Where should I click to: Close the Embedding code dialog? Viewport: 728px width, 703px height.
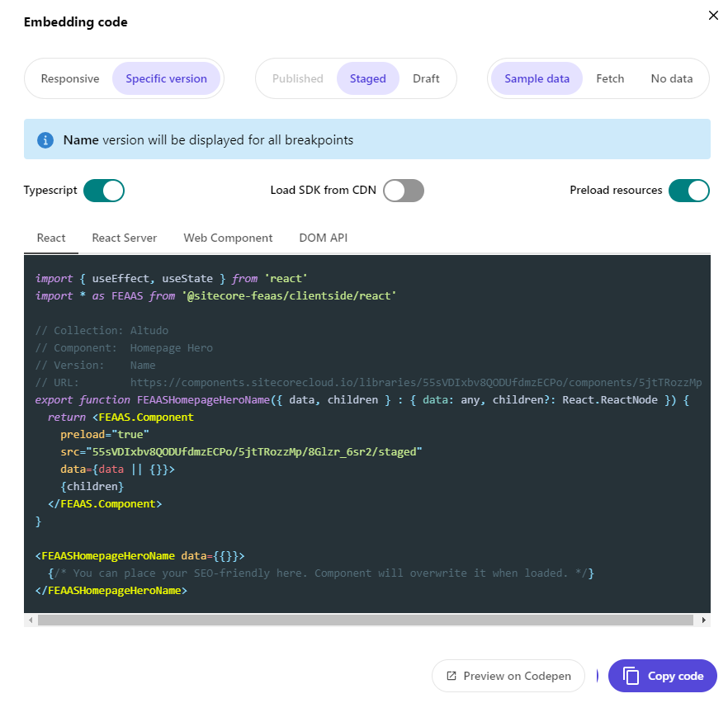point(713,16)
